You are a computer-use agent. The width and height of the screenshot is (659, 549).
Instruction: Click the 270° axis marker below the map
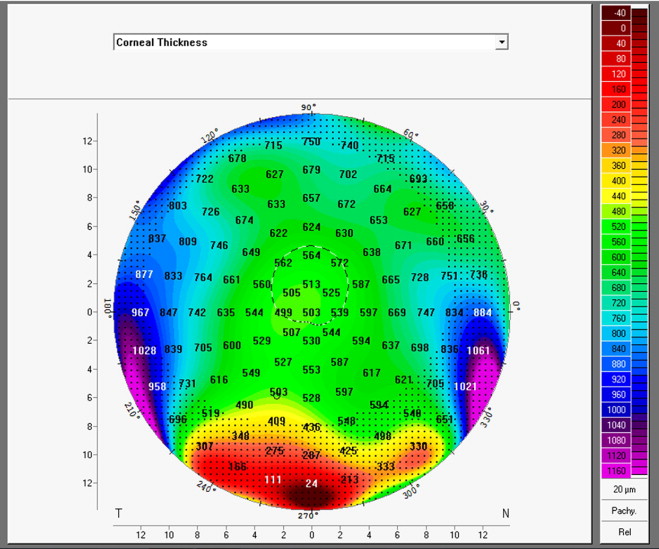coord(308,516)
